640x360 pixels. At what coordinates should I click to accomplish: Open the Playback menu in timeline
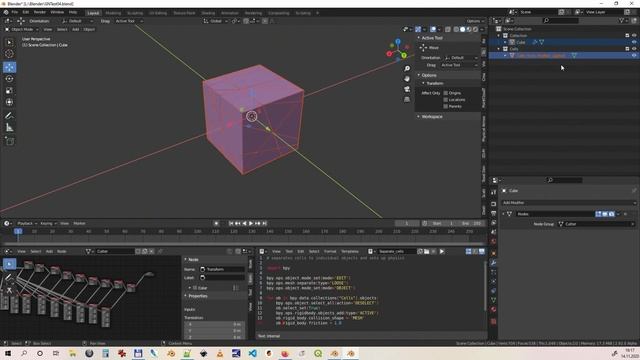point(27,223)
